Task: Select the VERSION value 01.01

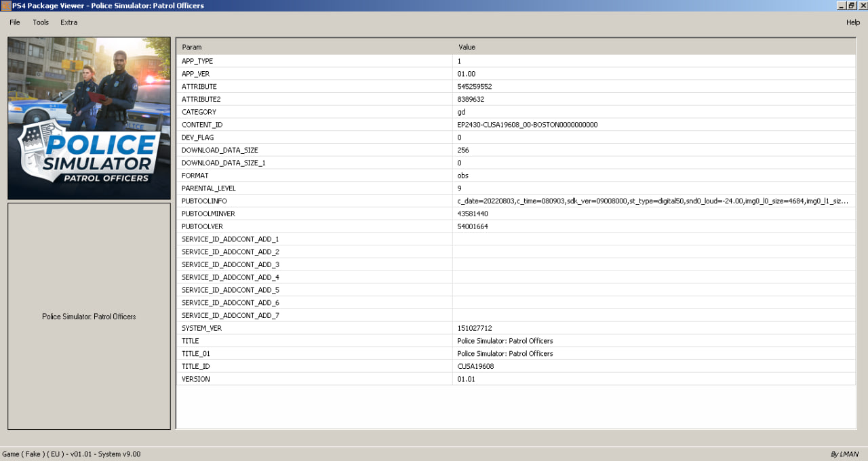Action: pos(654,379)
